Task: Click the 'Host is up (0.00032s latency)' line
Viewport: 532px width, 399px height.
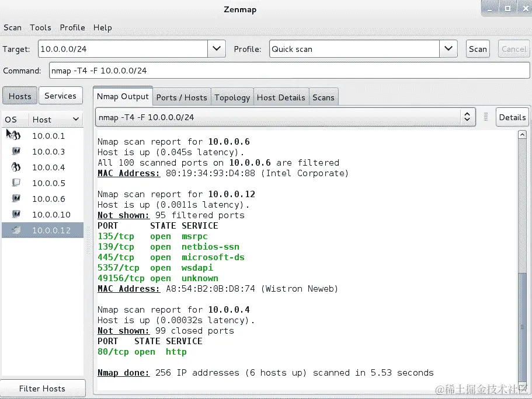Action: [x=176, y=320]
